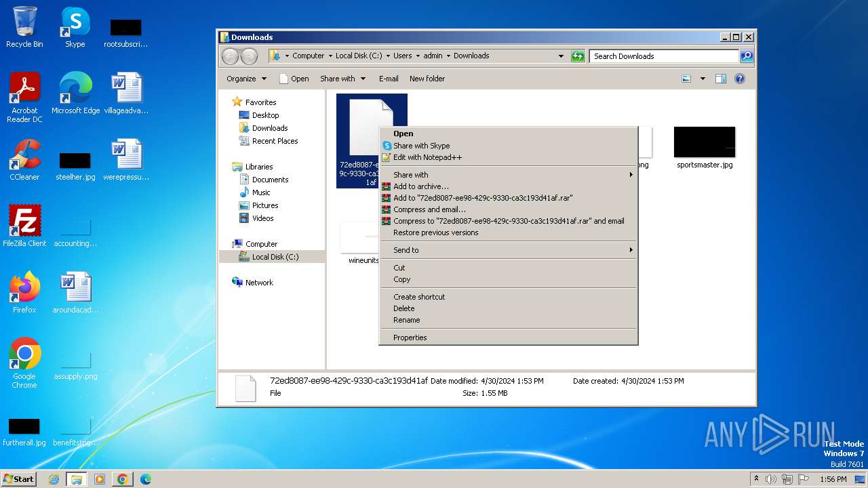Open Acrobat Reader DC desktop shortcut

click(24, 98)
